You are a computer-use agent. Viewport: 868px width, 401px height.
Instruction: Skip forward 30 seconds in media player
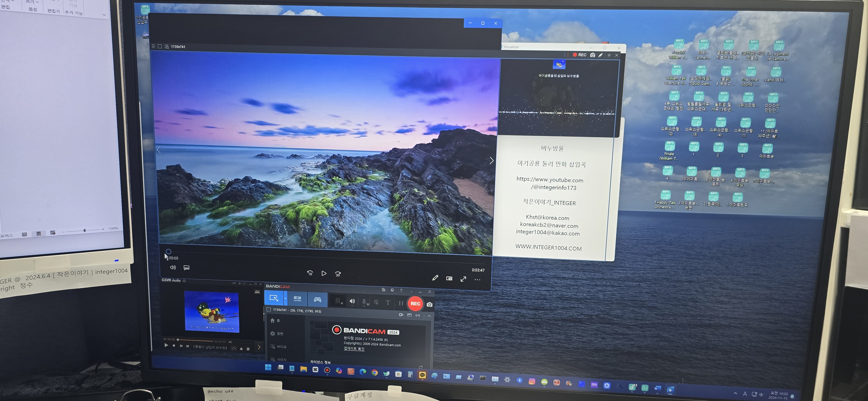(338, 274)
